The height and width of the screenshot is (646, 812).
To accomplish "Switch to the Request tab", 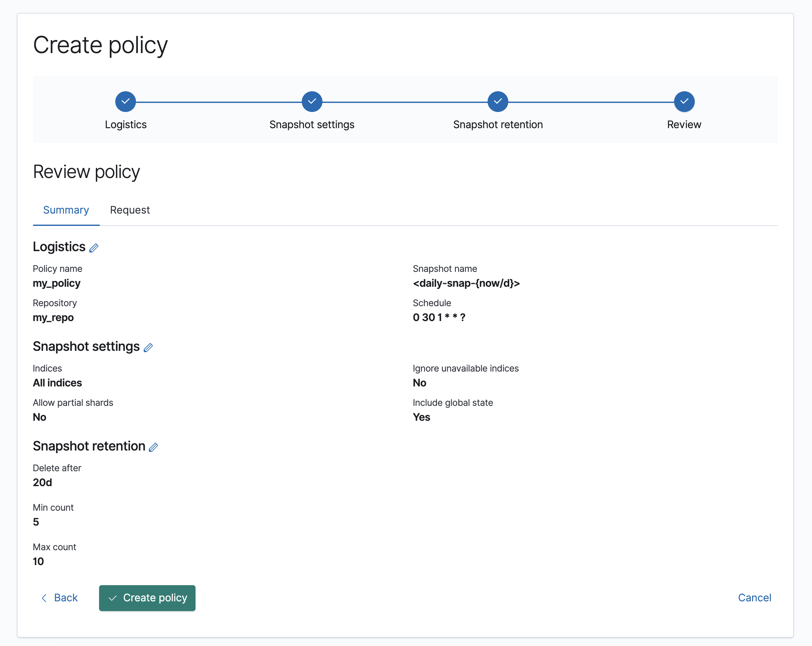I will point(130,210).
